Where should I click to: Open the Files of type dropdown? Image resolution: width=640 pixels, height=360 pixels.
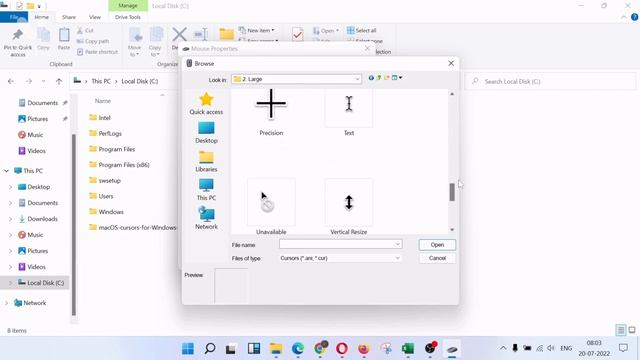tap(340, 258)
